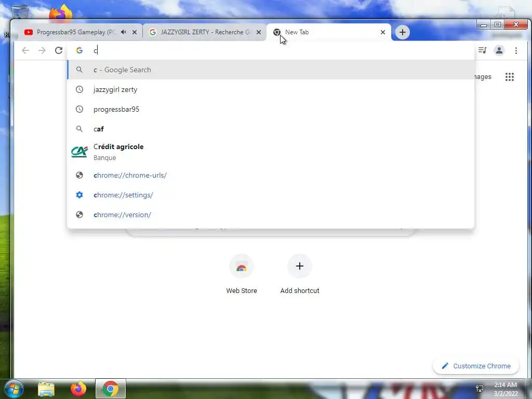The image size is (532, 399).
Task: Open the taskbar clock showing 2:14 AM
Action: click(x=506, y=389)
